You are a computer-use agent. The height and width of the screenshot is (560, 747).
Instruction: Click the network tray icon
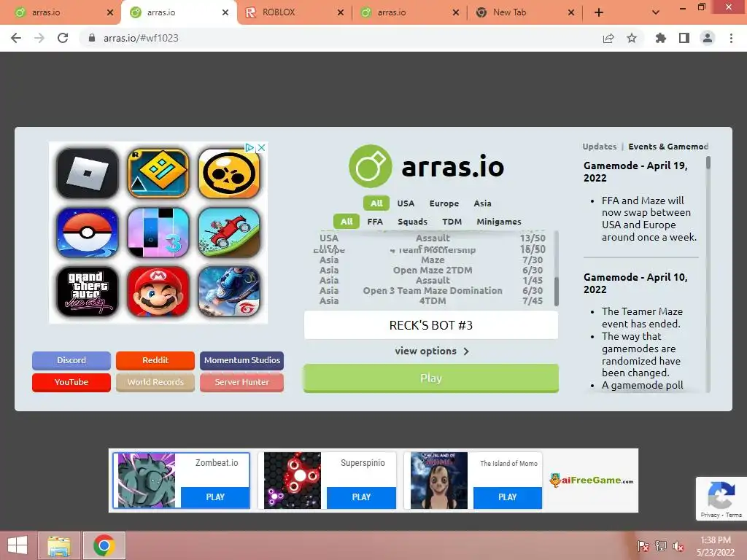tap(661, 546)
